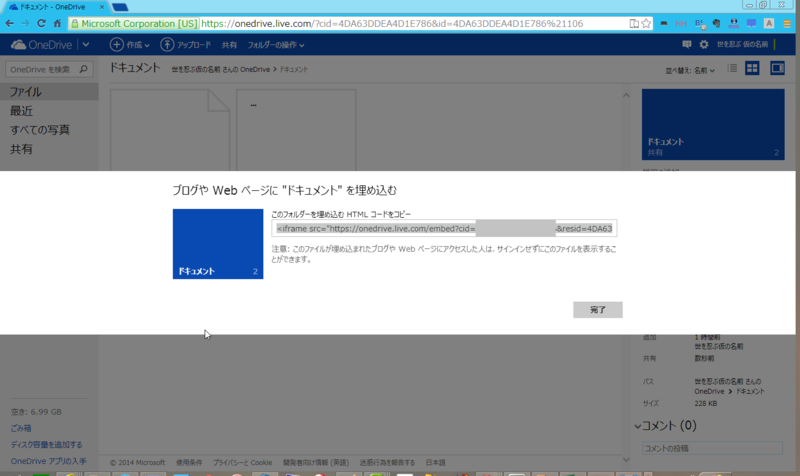
Task: Click OneDrive アプリの入手 link
Action: pos(48,461)
